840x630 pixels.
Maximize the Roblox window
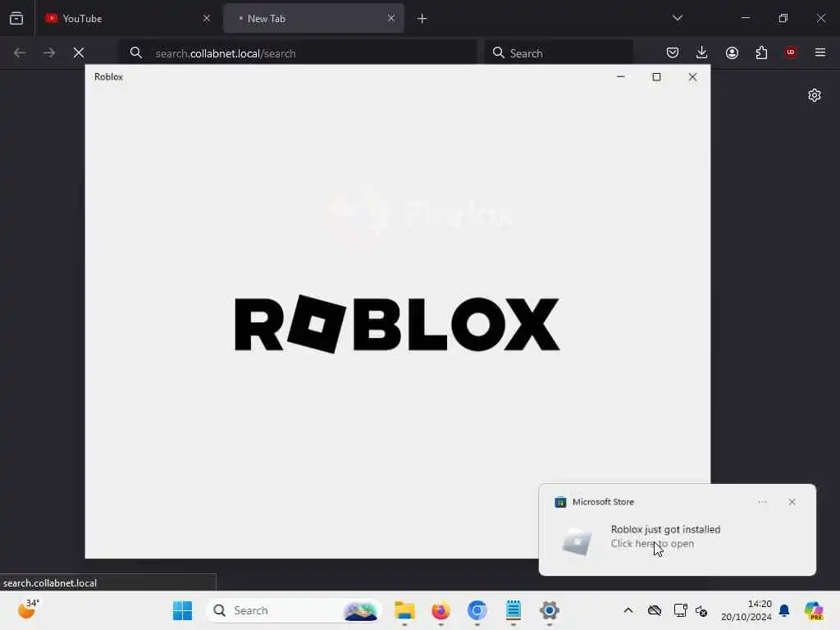[x=657, y=76]
